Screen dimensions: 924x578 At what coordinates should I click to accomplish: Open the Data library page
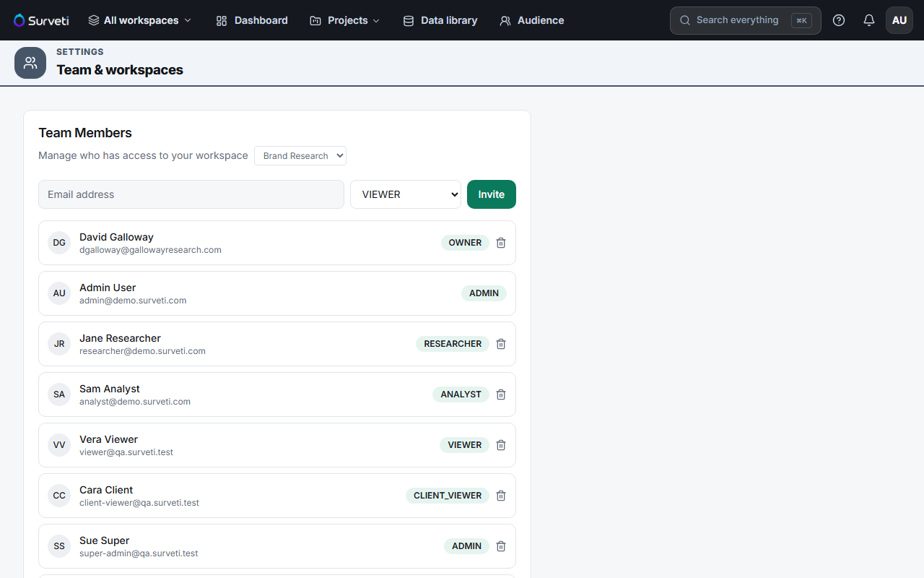tap(440, 20)
